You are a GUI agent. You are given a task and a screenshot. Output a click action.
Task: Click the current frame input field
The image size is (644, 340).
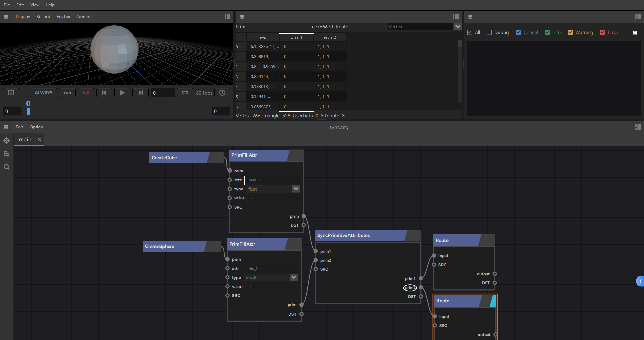[163, 93]
